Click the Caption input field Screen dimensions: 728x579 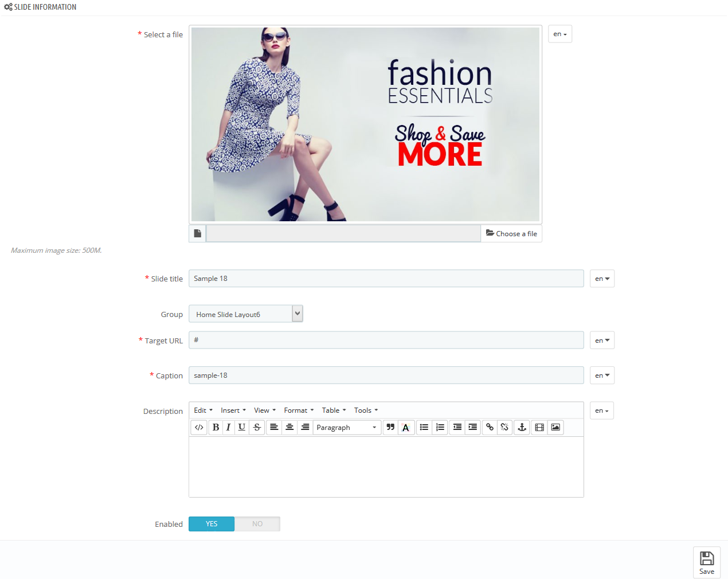tap(386, 375)
